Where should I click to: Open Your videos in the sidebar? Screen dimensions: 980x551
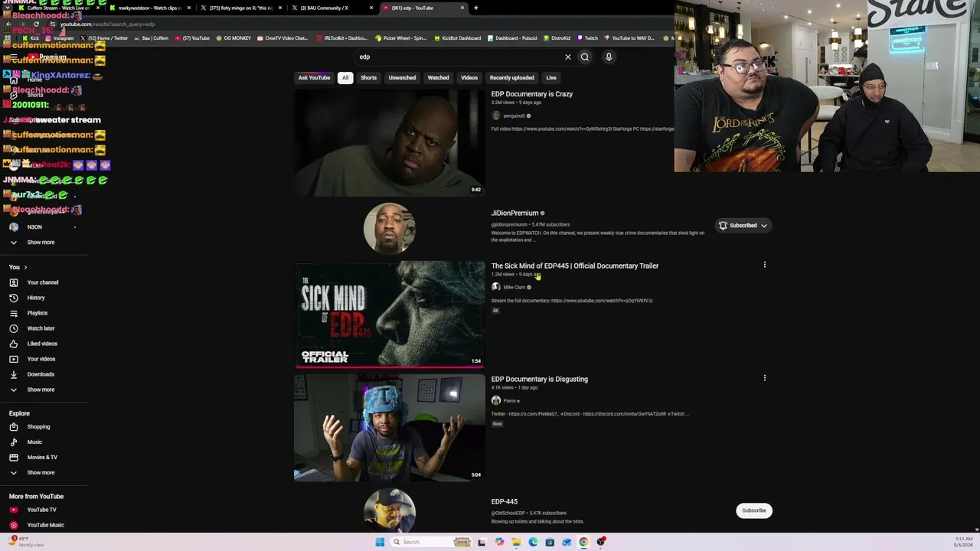point(41,359)
